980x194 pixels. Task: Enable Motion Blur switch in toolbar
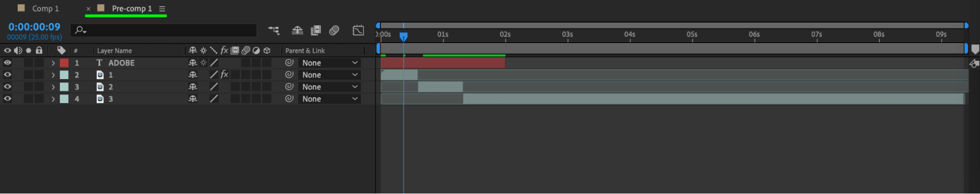coord(334,30)
